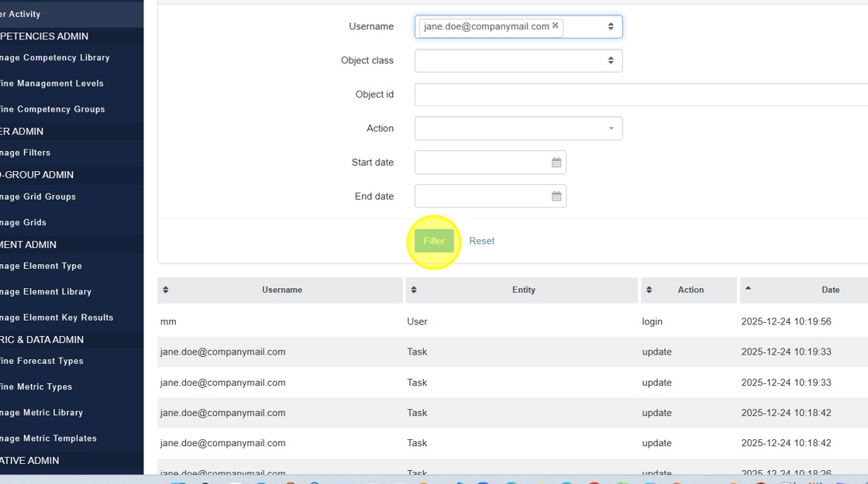Open the End date calendar icon
Screen dimensions: 868x484
point(556,197)
